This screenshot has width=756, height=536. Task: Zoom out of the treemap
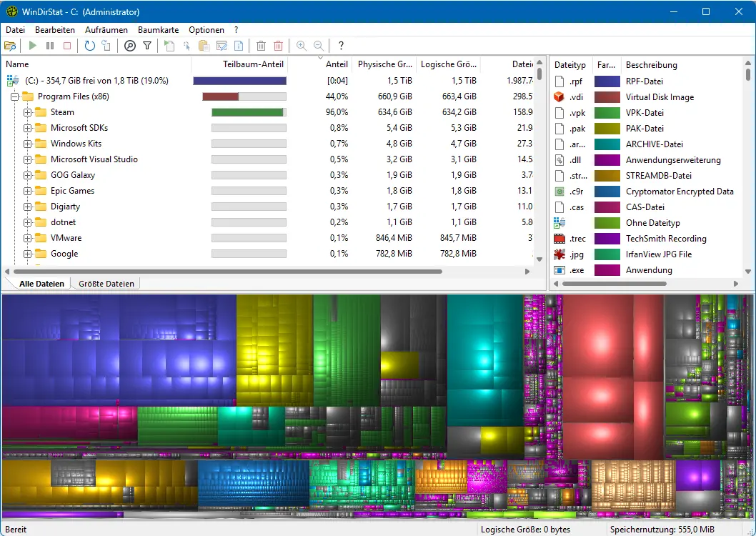coord(319,46)
